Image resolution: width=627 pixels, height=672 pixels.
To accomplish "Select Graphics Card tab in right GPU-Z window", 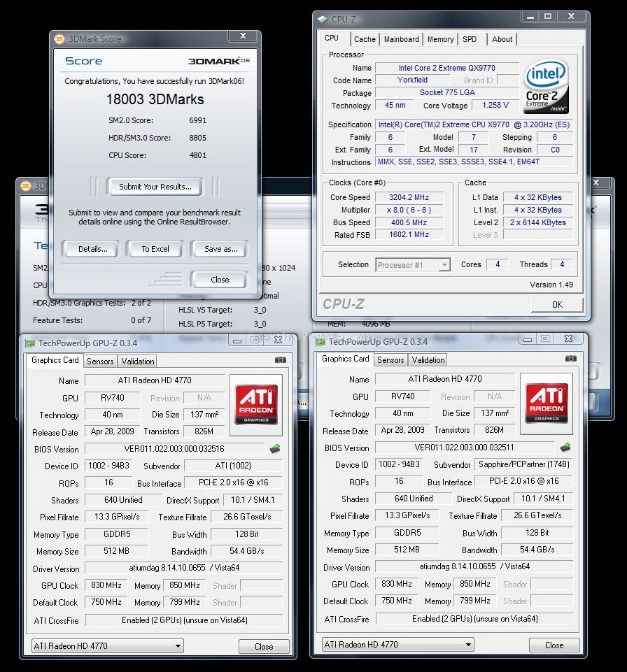I will pyautogui.click(x=345, y=359).
